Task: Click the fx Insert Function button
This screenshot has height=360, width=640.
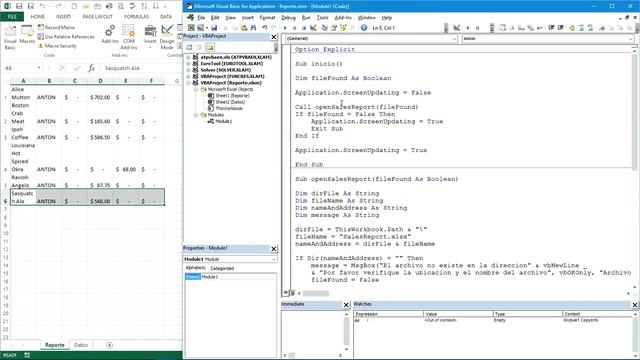Action: coord(91,68)
